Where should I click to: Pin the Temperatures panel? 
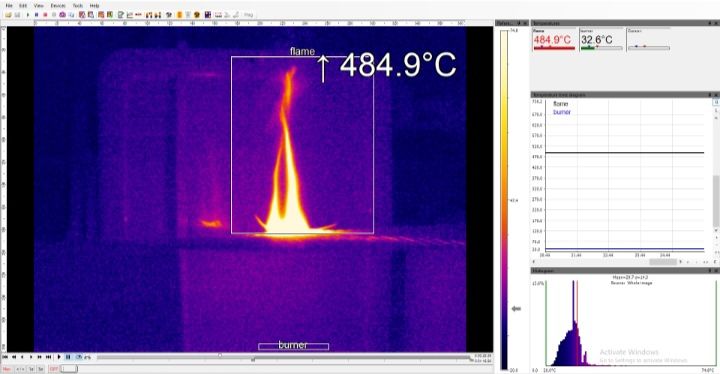(710, 23)
